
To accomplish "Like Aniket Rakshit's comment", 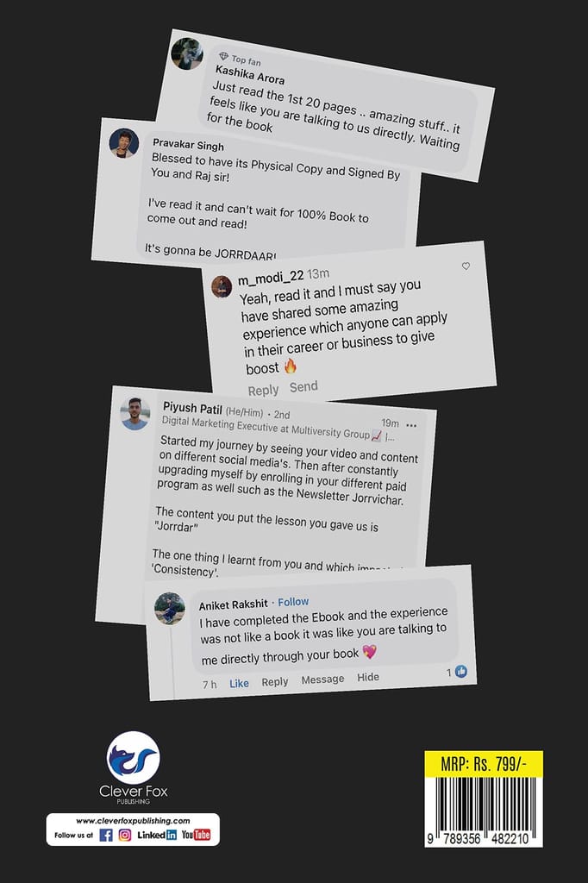I will click(239, 683).
